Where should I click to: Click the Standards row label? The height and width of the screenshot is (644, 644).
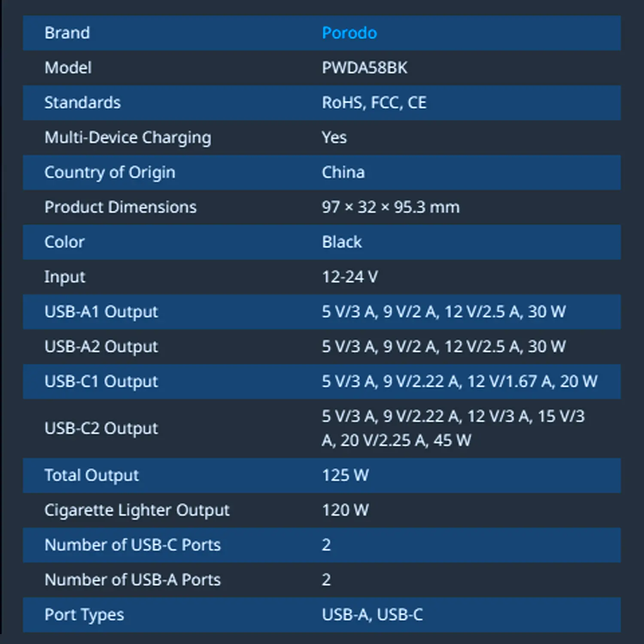click(83, 103)
